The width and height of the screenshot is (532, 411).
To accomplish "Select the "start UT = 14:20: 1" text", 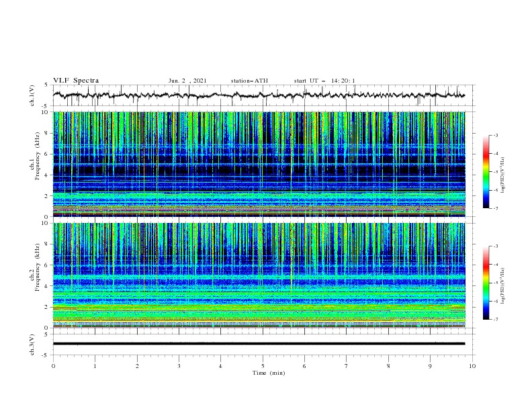I will point(324,81).
